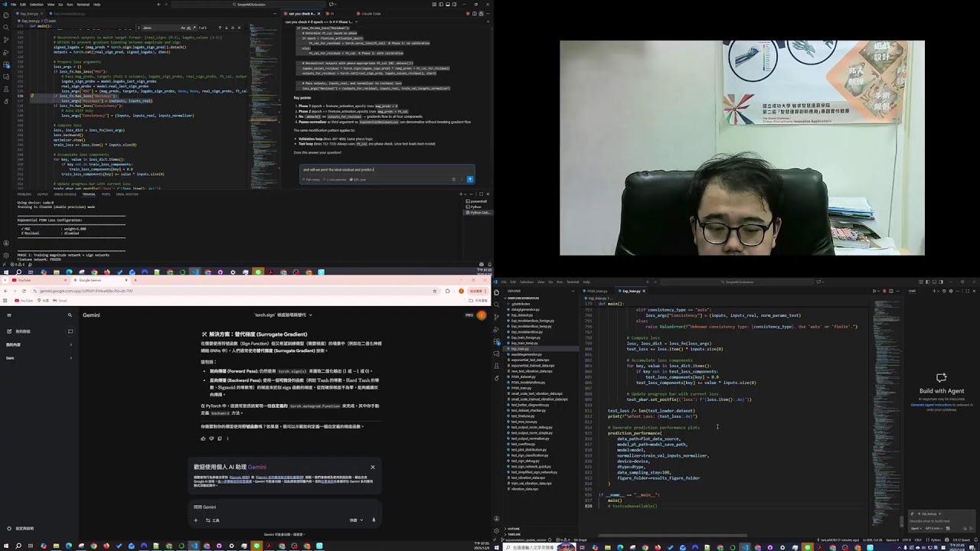Open 設定與說明 settings in Gemini sidebar
Screen dimensions: 980x551
tap(21, 528)
